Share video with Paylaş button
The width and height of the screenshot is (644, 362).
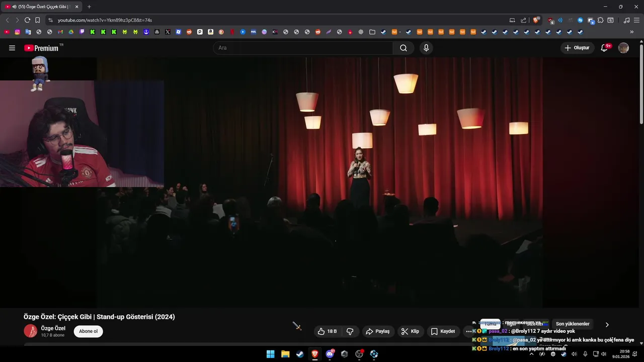point(377,331)
